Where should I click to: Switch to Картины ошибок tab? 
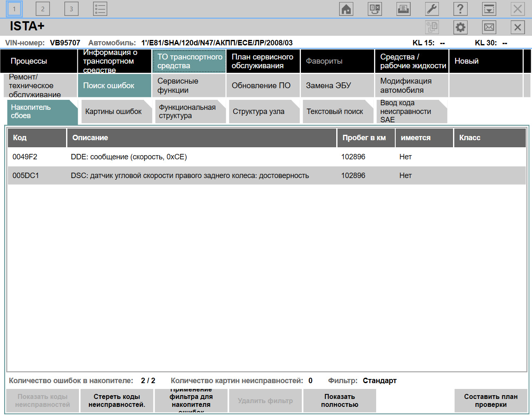point(117,111)
